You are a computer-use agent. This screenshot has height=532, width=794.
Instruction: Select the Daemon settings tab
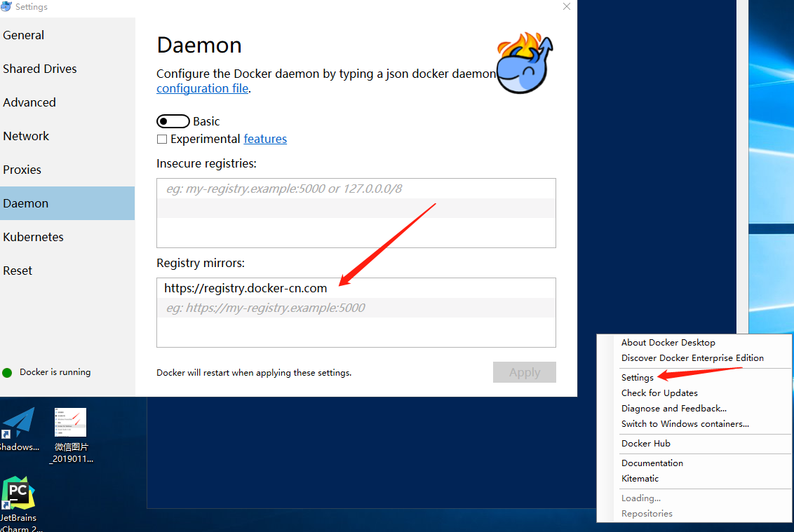coord(67,203)
